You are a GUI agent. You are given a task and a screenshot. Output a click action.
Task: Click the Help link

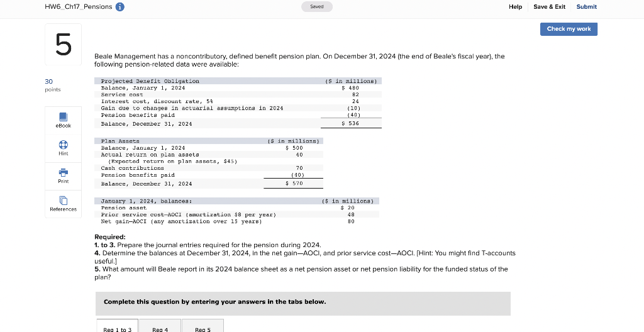pos(515,6)
